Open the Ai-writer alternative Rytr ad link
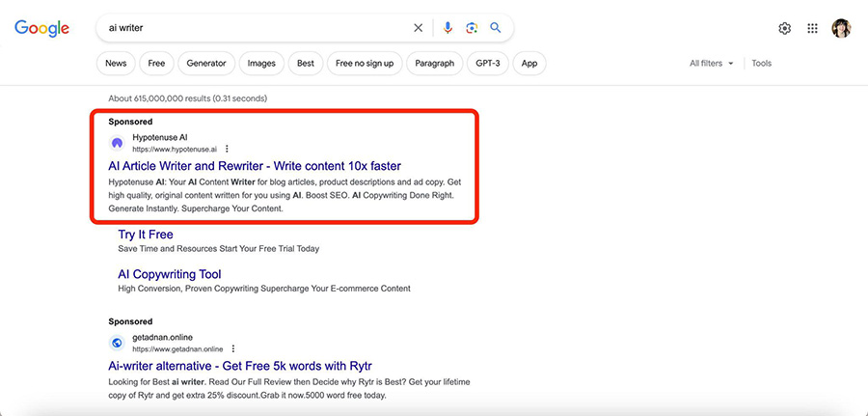Viewport: 868px width, 416px height. pyautogui.click(x=240, y=366)
